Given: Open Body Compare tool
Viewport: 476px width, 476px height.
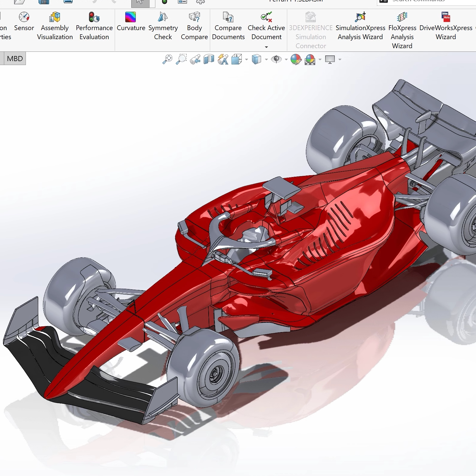Looking at the screenshot, I should pyautogui.click(x=194, y=26).
